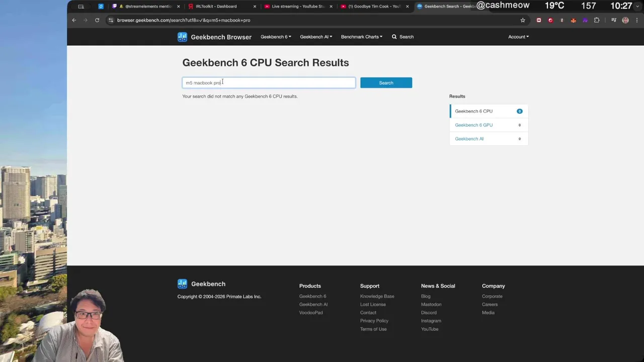Click the browser address bar URL
The width and height of the screenshot is (644, 362).
click(184, 20)
